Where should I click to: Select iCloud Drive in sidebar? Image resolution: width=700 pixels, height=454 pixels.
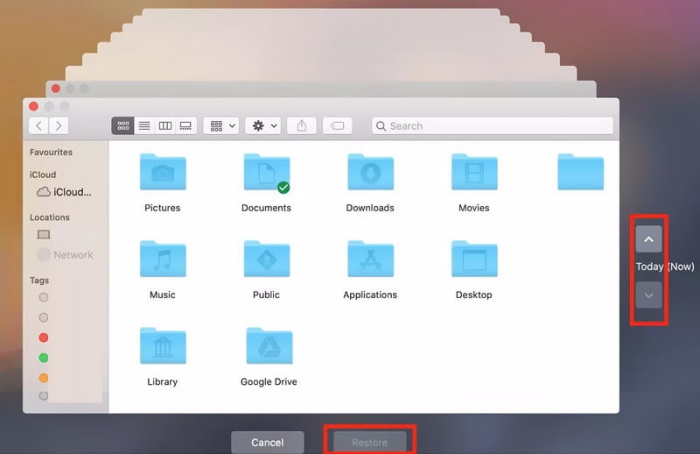[x=64, y=192]
